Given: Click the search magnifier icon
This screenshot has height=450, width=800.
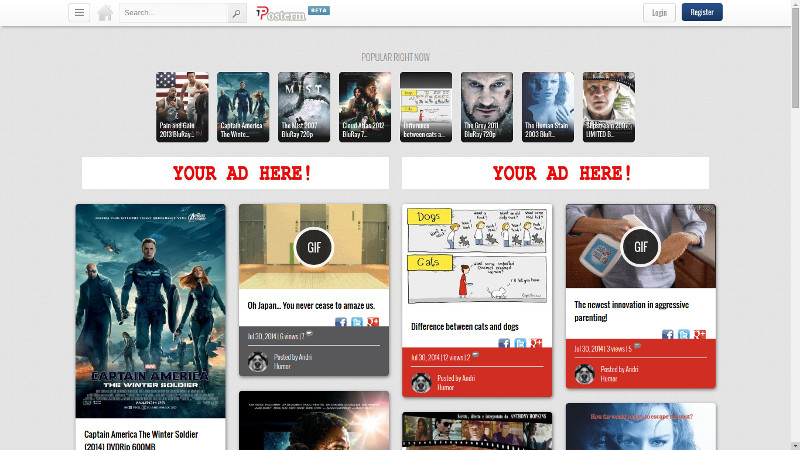Looking at the screenshot, I should click(x=236, y=13).
